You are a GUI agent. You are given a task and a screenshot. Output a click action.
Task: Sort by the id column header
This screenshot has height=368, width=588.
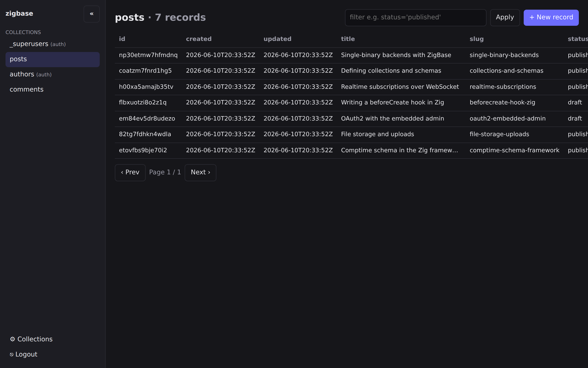(x=122, y=39)
